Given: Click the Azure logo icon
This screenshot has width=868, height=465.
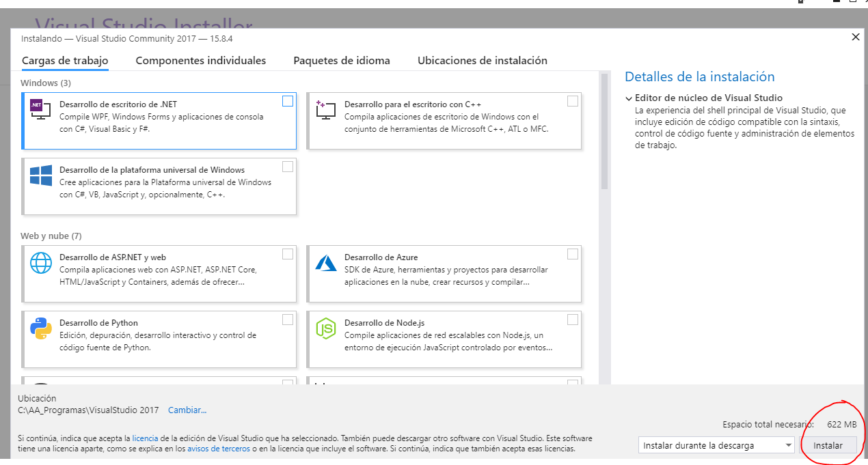Looking at the screenshot, I should tap(325, 263).
